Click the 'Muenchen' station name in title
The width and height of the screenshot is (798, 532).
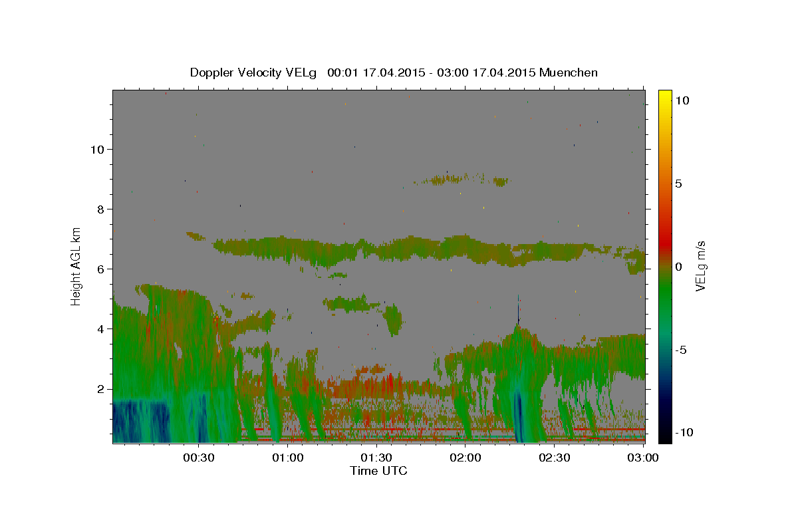[x=569, y=72]
